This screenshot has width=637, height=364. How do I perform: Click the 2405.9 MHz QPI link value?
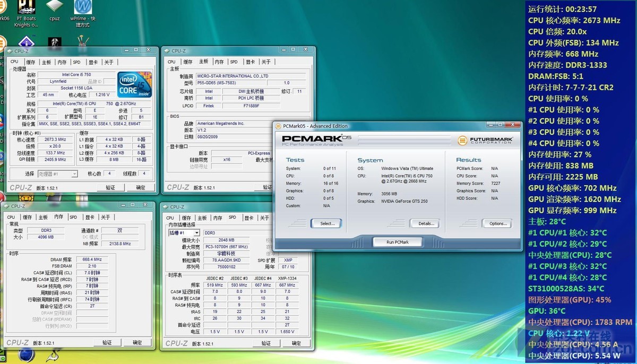pyautogui.click(x=56, y=159)
